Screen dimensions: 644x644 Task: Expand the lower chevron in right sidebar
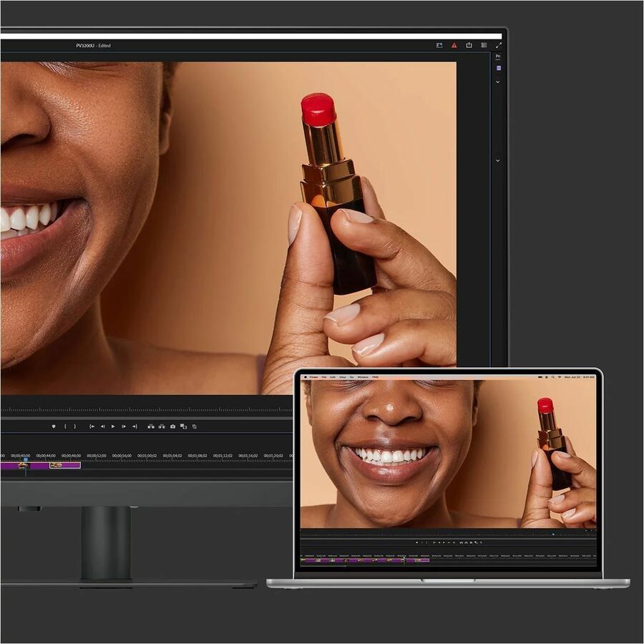498,160
